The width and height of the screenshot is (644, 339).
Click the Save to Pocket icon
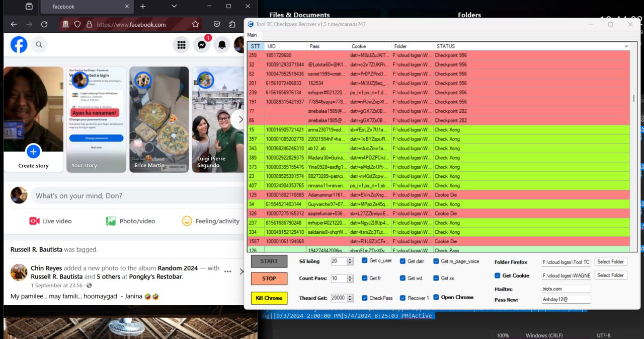pos(217,24)
